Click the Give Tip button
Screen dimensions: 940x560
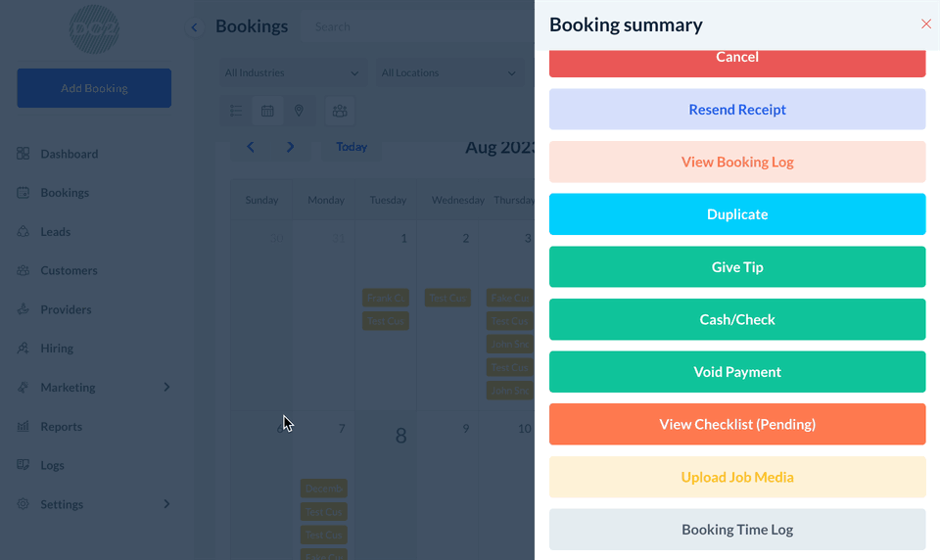[736, 267]
